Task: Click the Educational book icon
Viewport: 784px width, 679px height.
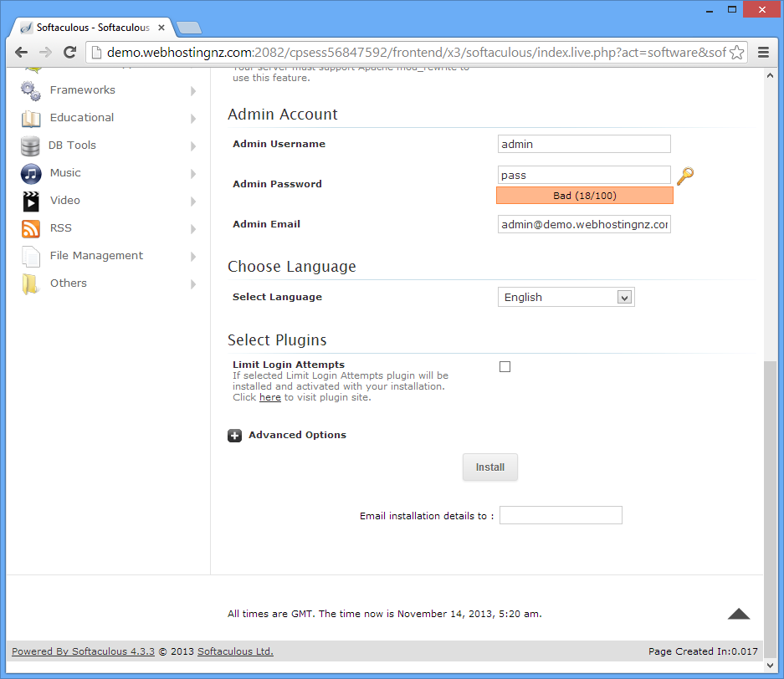Action: 31,118
